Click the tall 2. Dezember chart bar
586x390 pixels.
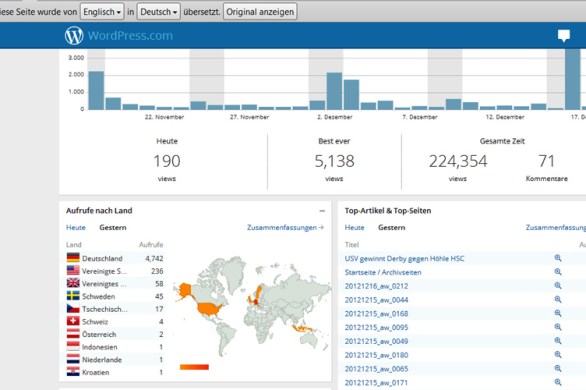pyautogui.click(x=334, y=91)
